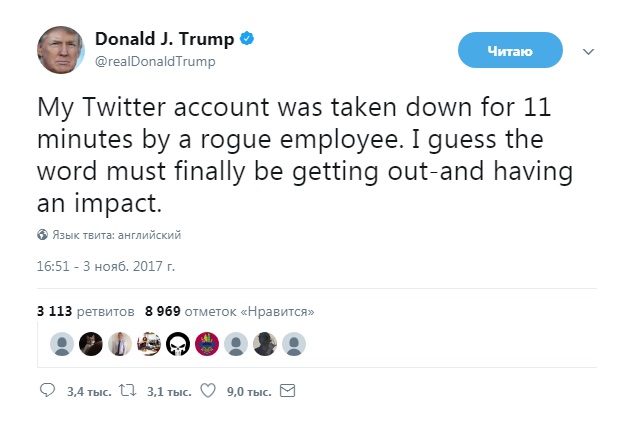The width and height of the screenshot is (631, 428).
Task: Expand the chevron menu beside Читаю
Action: pyautogui.click(x=588, y=51)
